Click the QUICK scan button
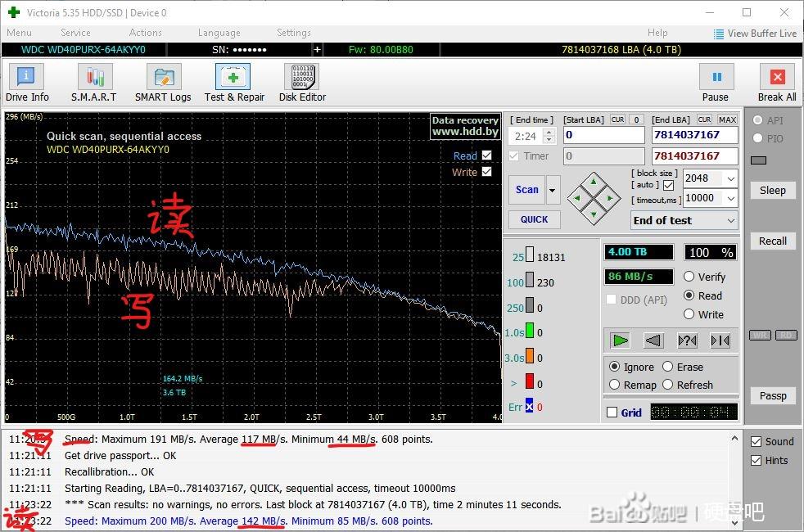Image resolution: width=804 pixels, height=532 pixels. (x=535, y=219)
